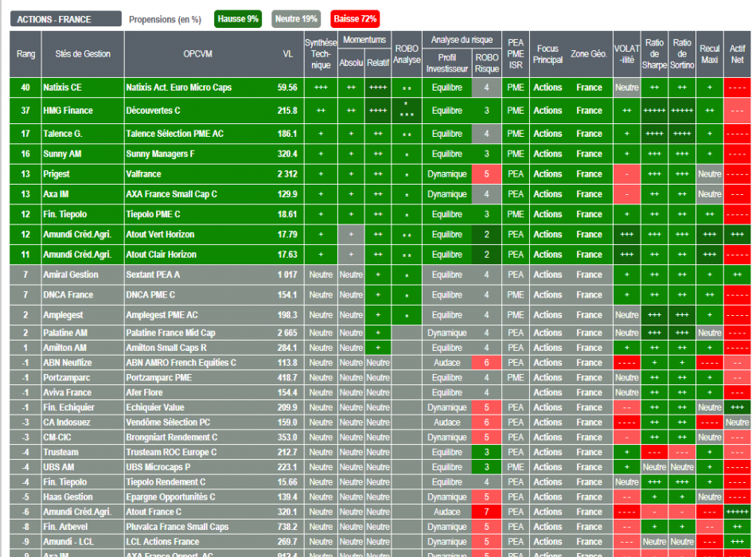Image resolution: width=756 pixels, height=557 pixels.
Task: Select fund Portzamparc PME
Action: point(159,378)
